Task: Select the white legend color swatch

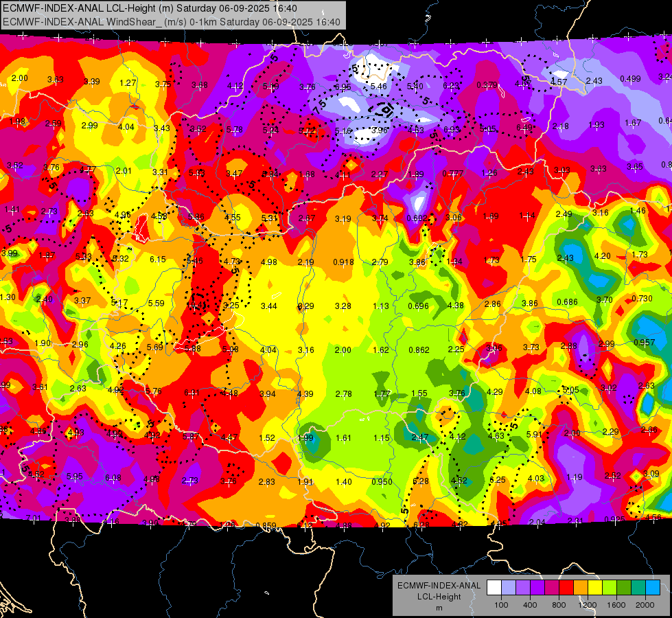Action: (494, 588)
